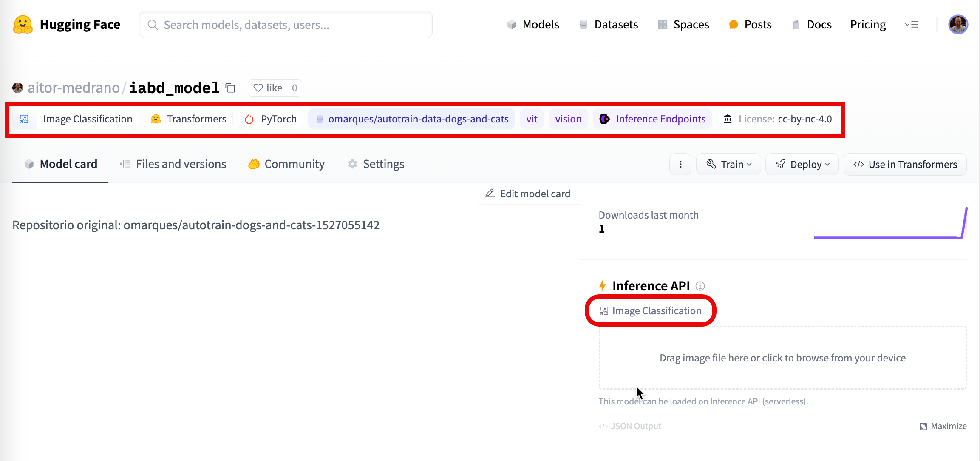The height and width of the screenshot is (461, 980).
Task: Click Inference Endpoints tag
Action: [x=653, y=119]
